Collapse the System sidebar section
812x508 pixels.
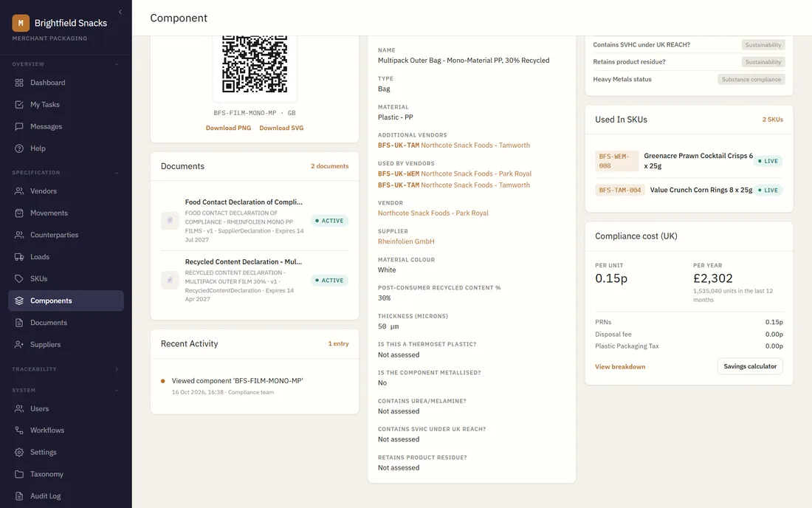point(117,391)
